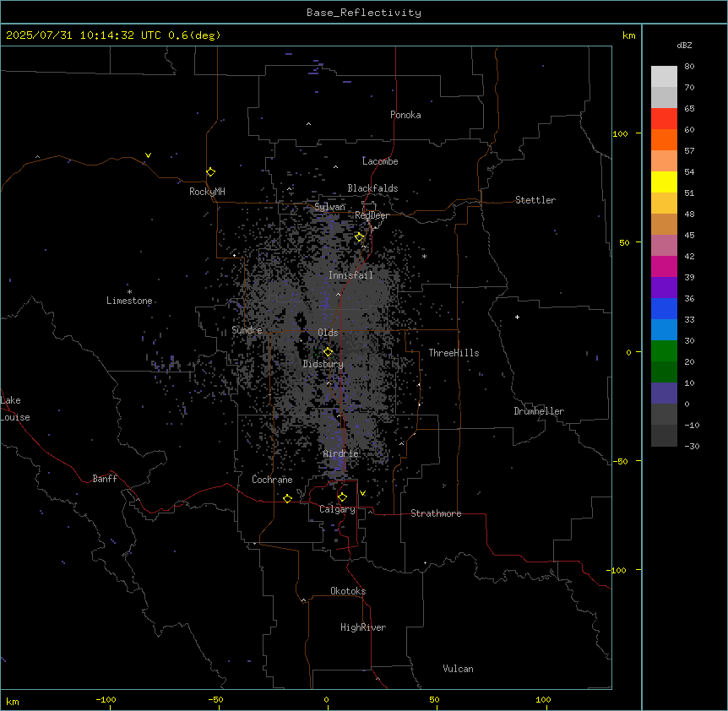Click the yellow V marker northwest of RockyMH

(148, 155)
